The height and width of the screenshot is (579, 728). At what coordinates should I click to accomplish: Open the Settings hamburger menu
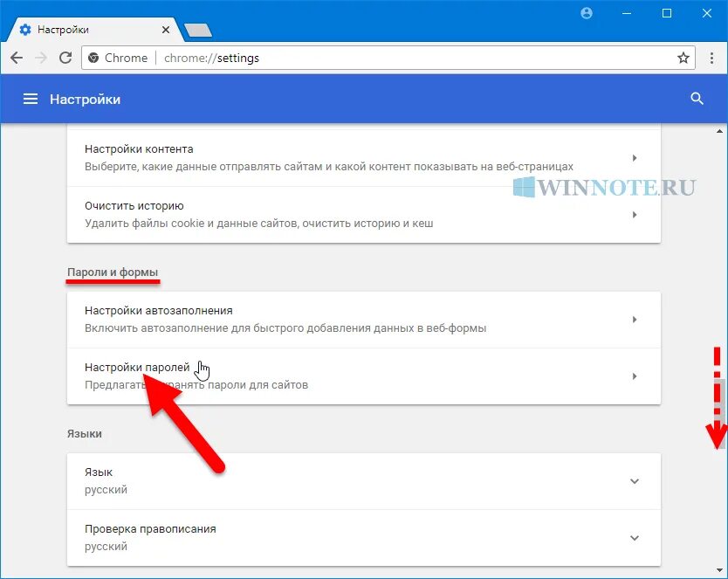click(x=31, y=99)
